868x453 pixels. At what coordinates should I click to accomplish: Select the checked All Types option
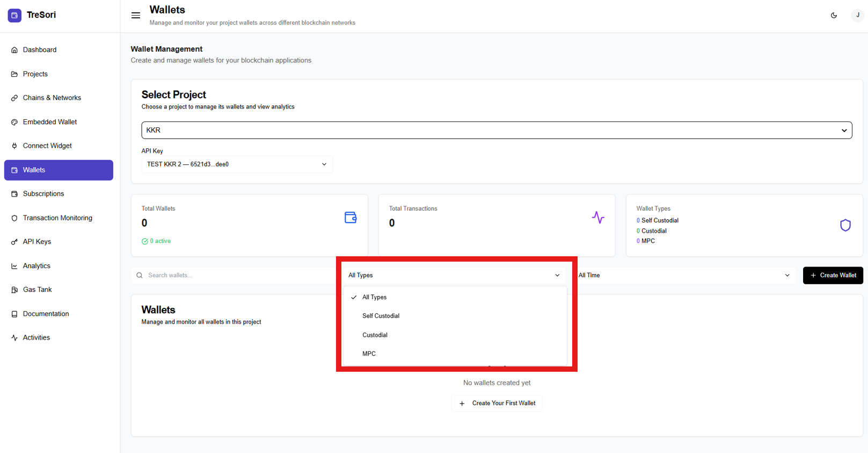click(x=374, y=297)
